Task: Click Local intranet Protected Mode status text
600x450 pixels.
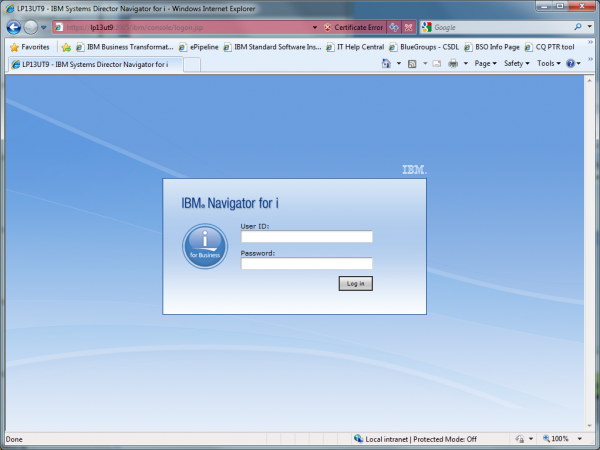Action: coord(421,439)
